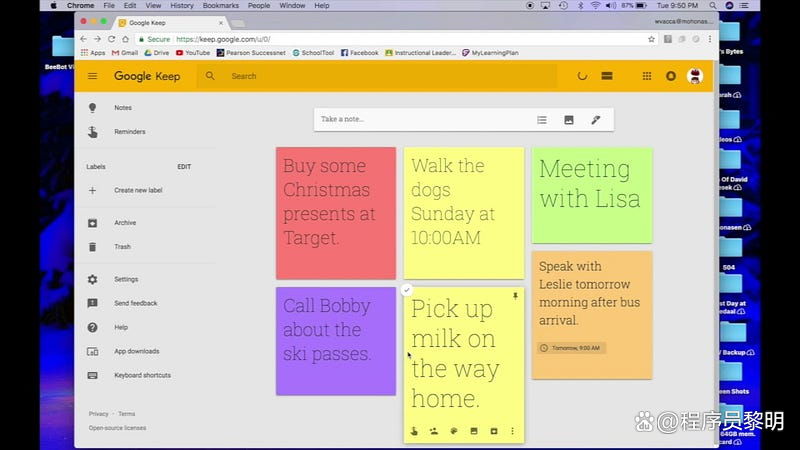Open Google notifications circle icon
This screenshot has width=800, height=450.
(671, 76)
